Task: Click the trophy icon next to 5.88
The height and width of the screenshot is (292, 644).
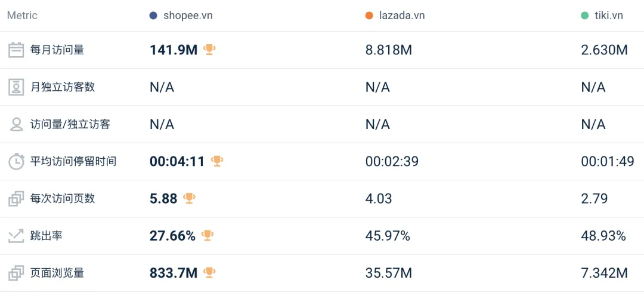Action: point(190,198)
